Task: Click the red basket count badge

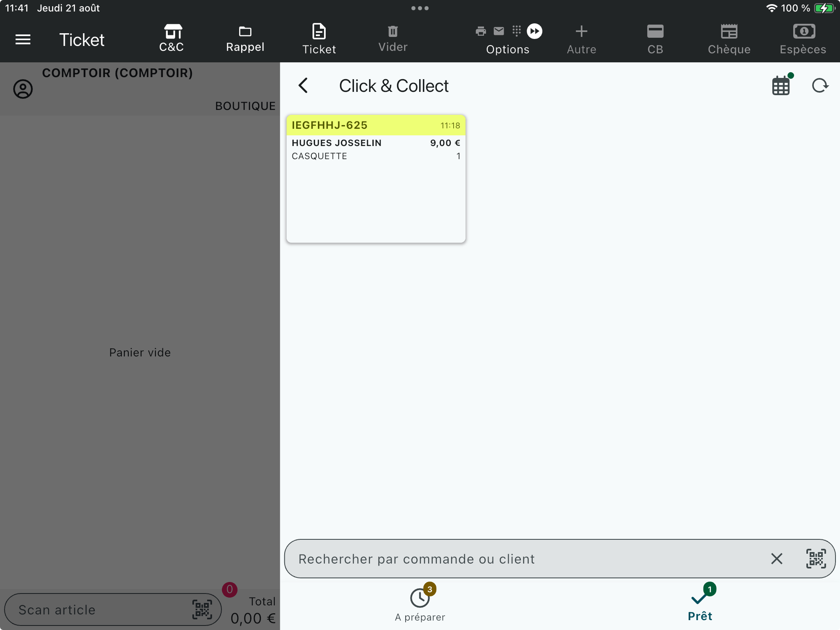Action: [x=230, y=589]
